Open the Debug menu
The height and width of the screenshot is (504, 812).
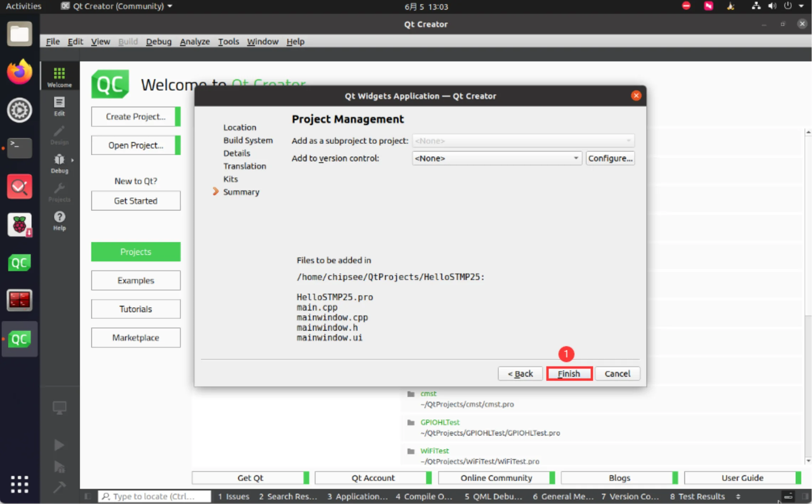tap(158, 42)
